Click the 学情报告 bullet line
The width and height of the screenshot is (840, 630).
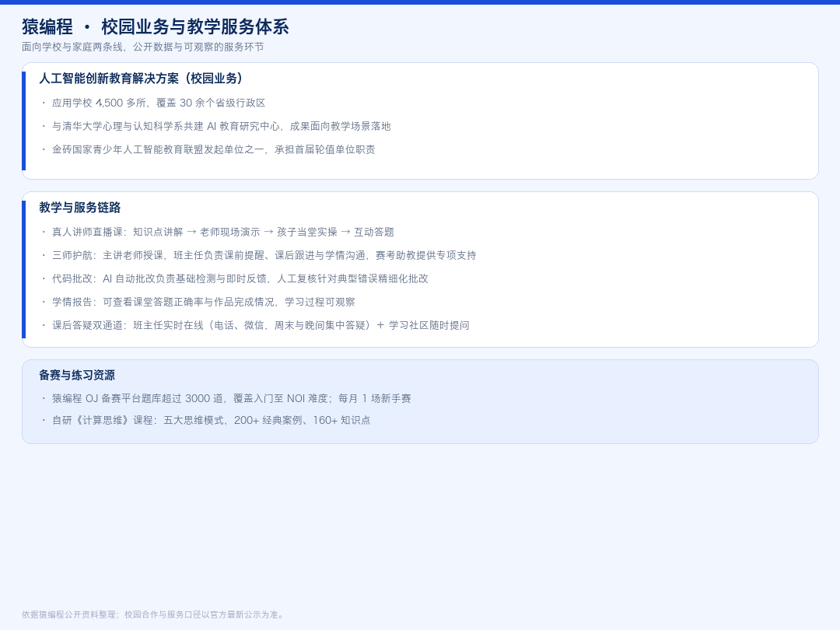click(x=204, y=302)
